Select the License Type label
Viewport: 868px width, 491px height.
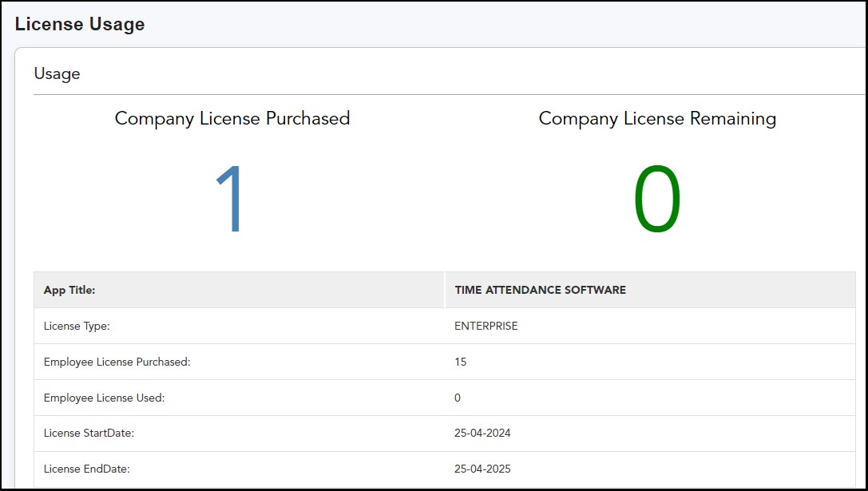pos(77,326)
